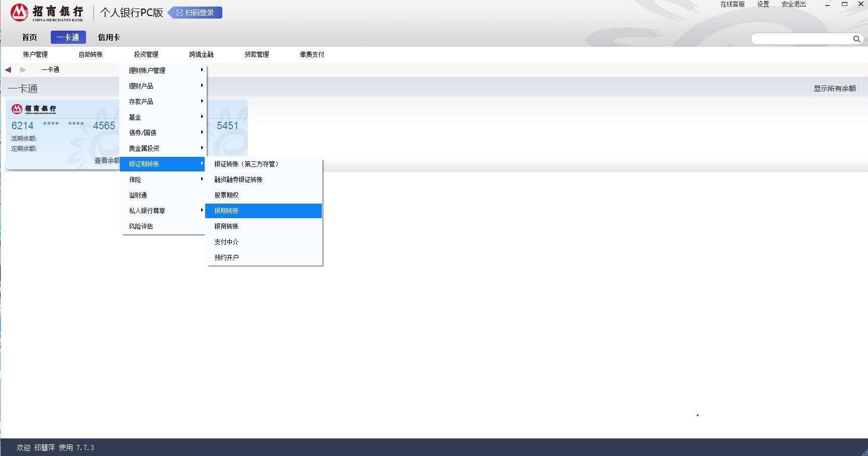Screen dimensions: 868x456
Task: Go to the 首页 tab
Action: pos(29,37)
